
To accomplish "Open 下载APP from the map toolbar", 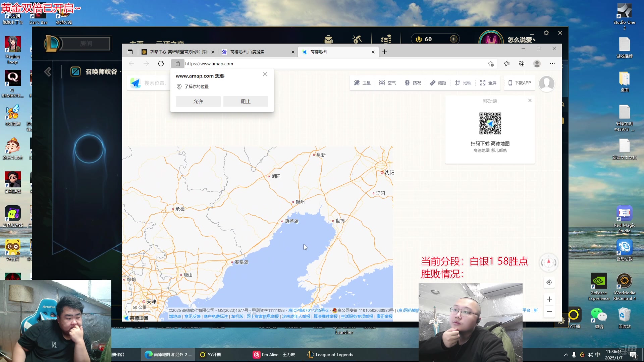I will 519,83.
